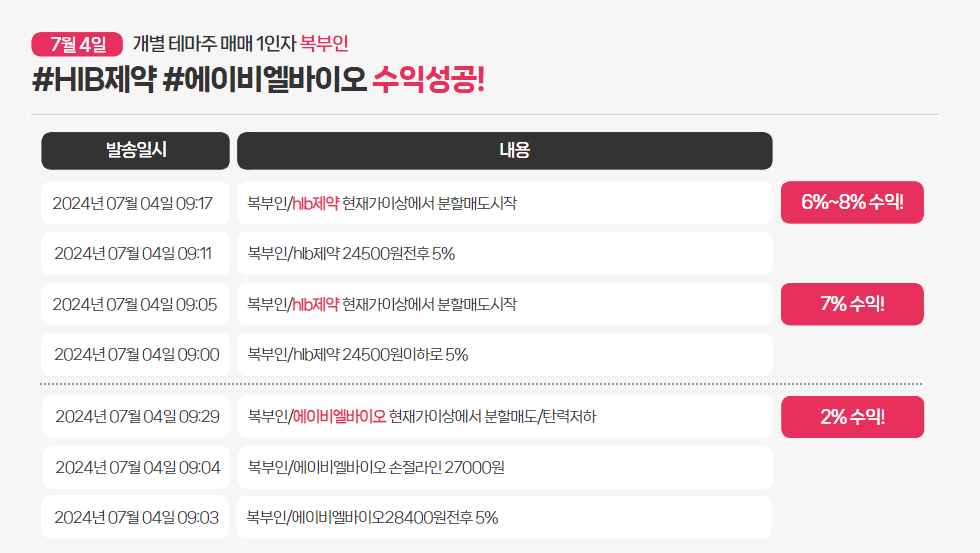Click the 09:17 hlb제약 분할매도시작 message
Image resolution: width=980 pixels, height=553 pixels.
pyautogui.click(x=505, y=203)
